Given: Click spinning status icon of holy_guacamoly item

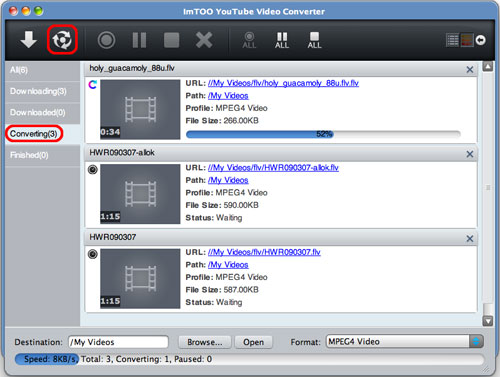Looking at the screenshot, I should tap(92, 85).
